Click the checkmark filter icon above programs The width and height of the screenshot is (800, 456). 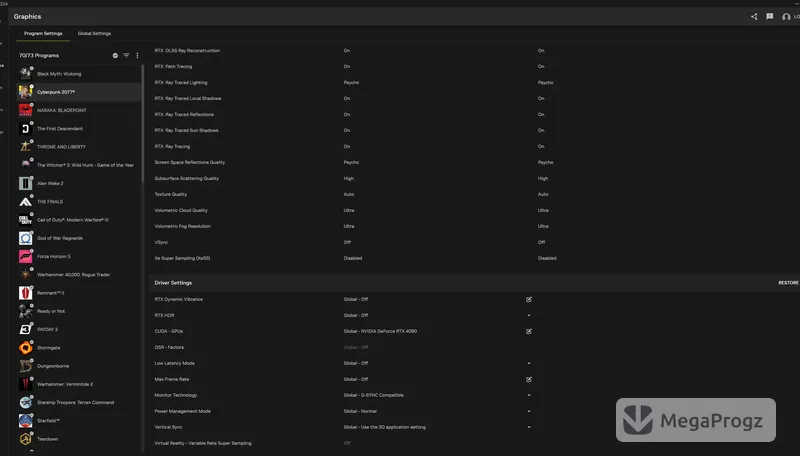(x=115, y=55)
